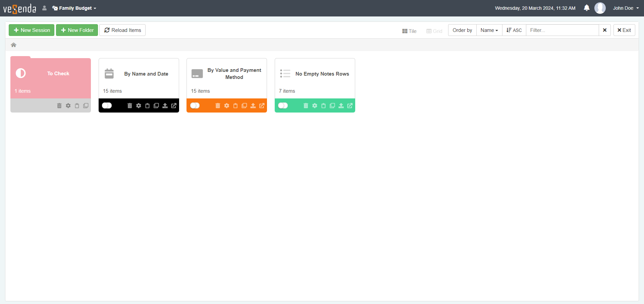The height and width of the screenshot is (304, 644).
Task: Toggle the No Empty Notes Rows switch
Action: click(x=283, y=106)
